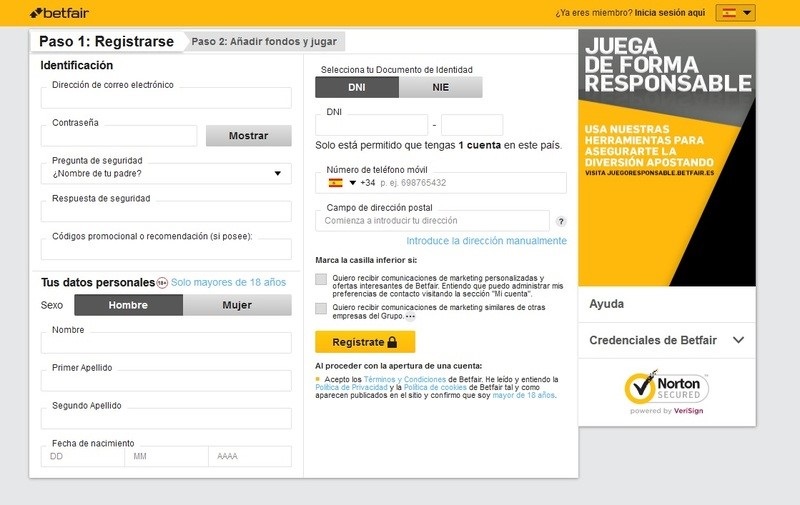Open Política de Privacidad link
The width and height of the screenshot is (800, 505).
tap(351, 387)
